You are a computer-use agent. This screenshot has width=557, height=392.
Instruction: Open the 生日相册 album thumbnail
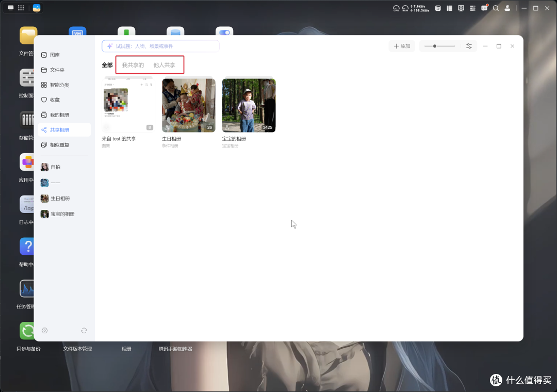(189, 105)
